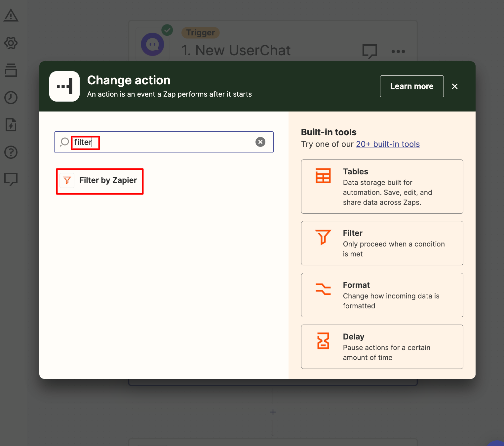The height and width of the screenshot is (446, 504).
Task: Clear the search field with the X icon
Action: click(260, 142)
